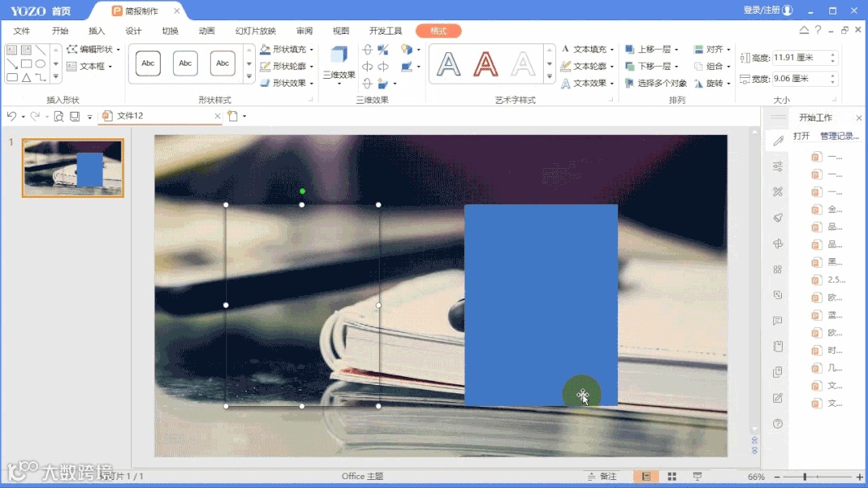
Task: Click YOZO 首页 tab
Action: 40,11
